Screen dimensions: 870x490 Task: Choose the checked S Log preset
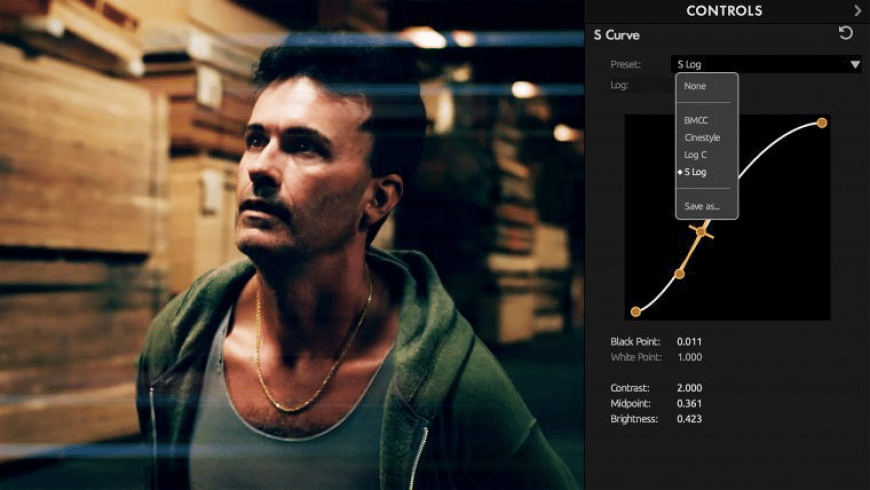696,172
